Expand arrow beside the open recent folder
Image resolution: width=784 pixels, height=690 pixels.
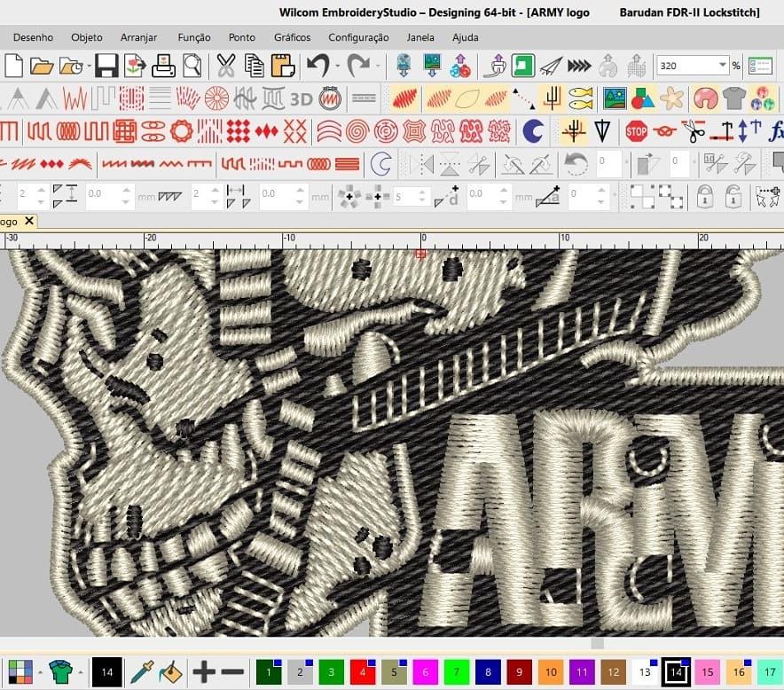[89, 66]
